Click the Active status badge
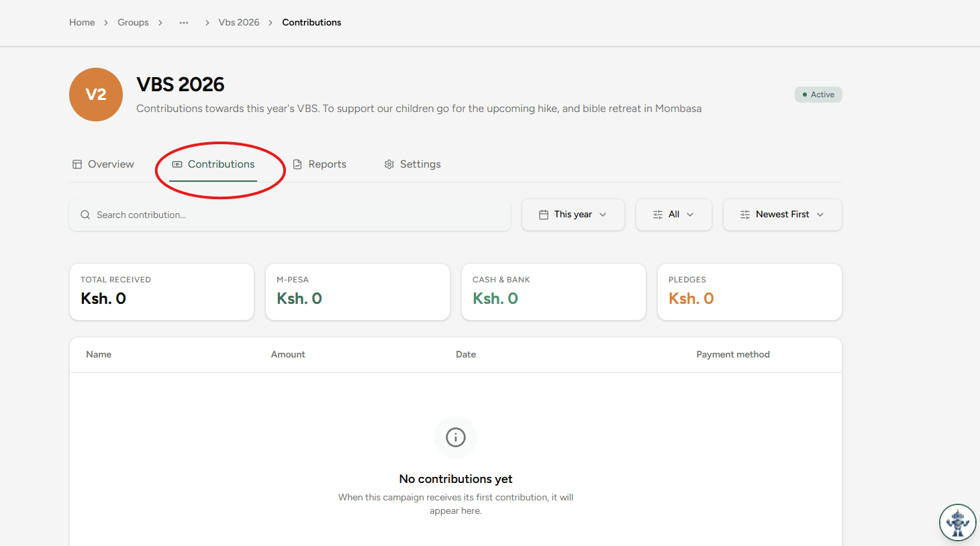 coord(818,95)
